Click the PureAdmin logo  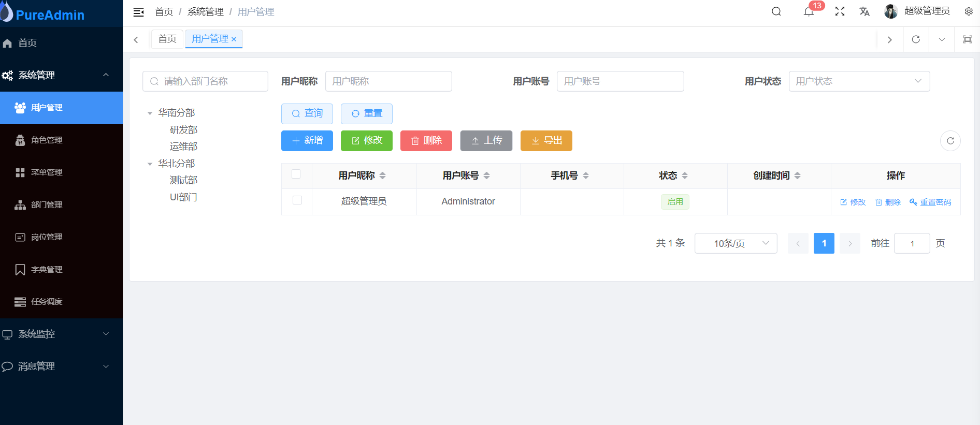pos(42,13)
